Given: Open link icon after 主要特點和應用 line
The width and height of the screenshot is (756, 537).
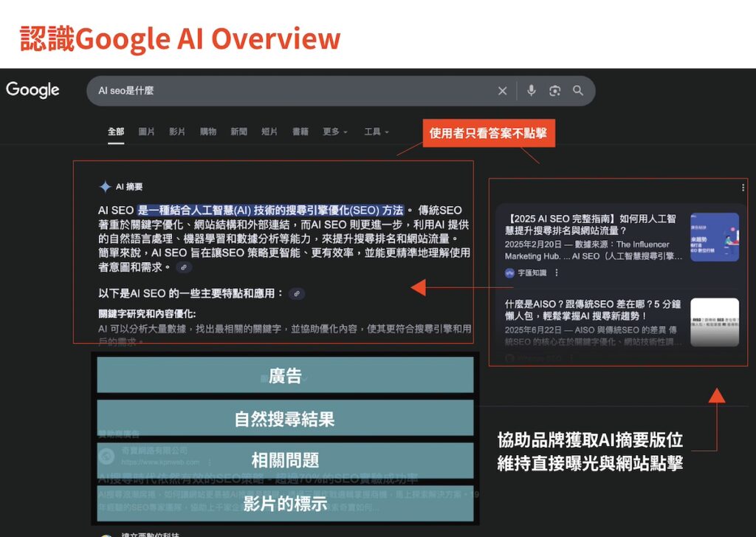Looking at the screenshot, I should tap(297, 293).
